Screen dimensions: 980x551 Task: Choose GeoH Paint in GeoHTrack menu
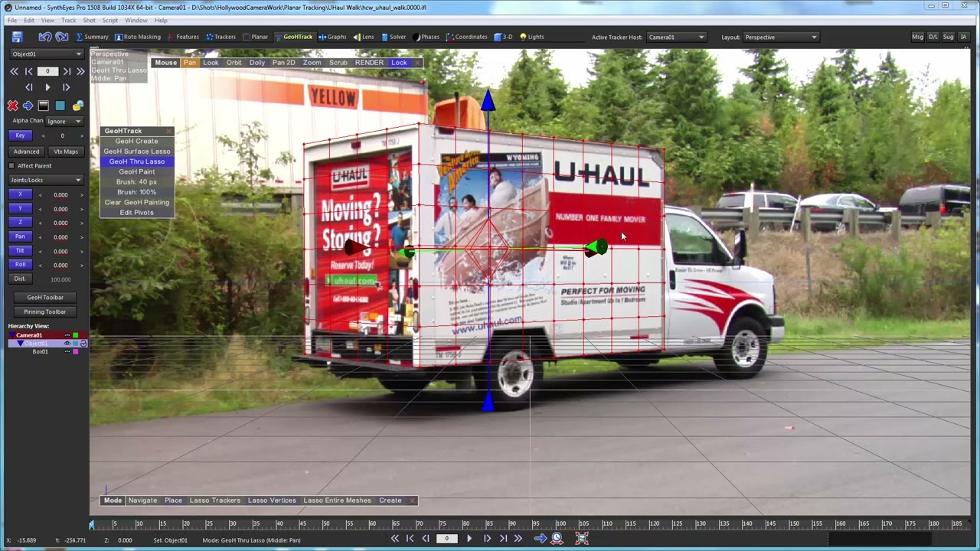pos(137,171)
